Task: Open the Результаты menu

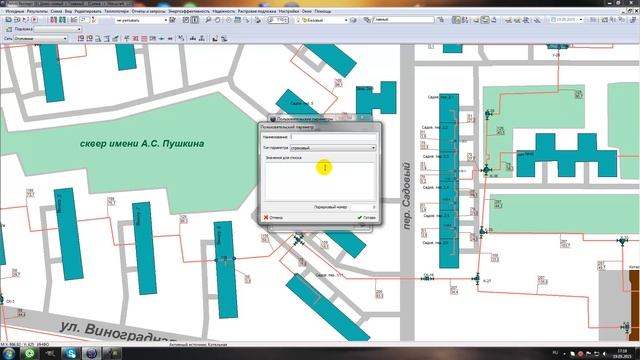Action: (37, 11)
